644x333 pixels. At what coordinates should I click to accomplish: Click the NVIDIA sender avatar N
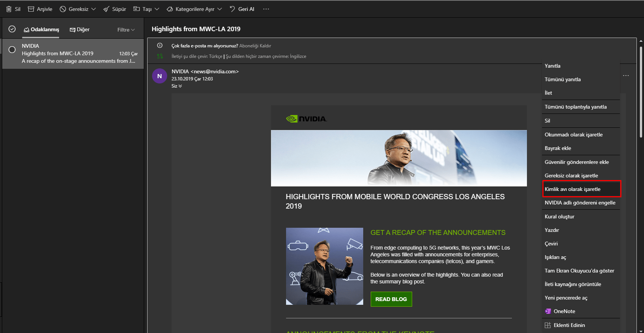pyautogui.click(x=160, y=76)
